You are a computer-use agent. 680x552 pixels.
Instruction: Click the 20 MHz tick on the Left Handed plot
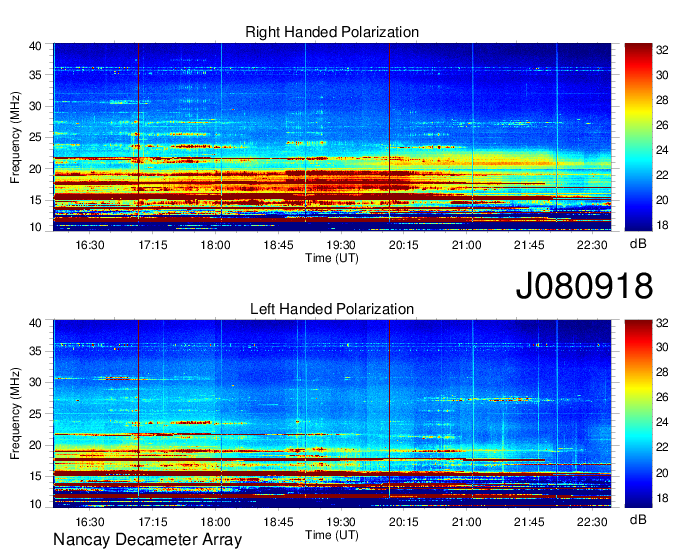(x=36, y=445)
